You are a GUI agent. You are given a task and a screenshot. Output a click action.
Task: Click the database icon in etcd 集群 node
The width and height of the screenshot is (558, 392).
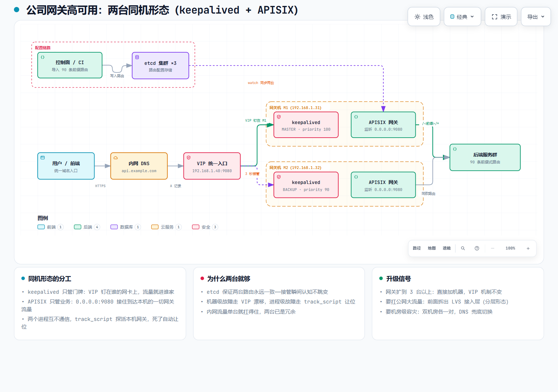pyautogui.click(x=137, y=57)
